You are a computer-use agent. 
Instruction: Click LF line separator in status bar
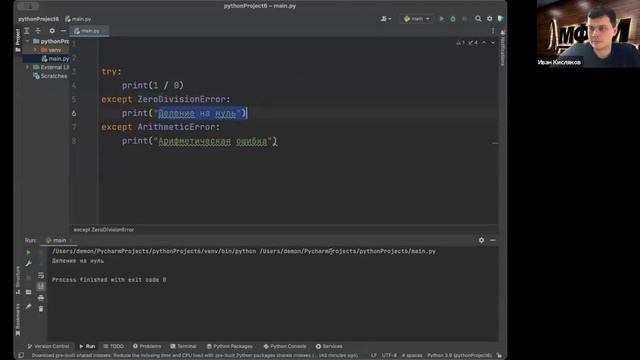tap(373, 356)
